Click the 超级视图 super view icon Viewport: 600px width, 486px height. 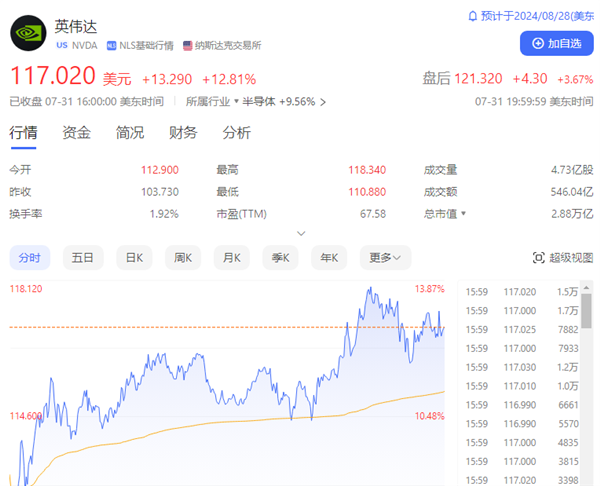[538, 258]
